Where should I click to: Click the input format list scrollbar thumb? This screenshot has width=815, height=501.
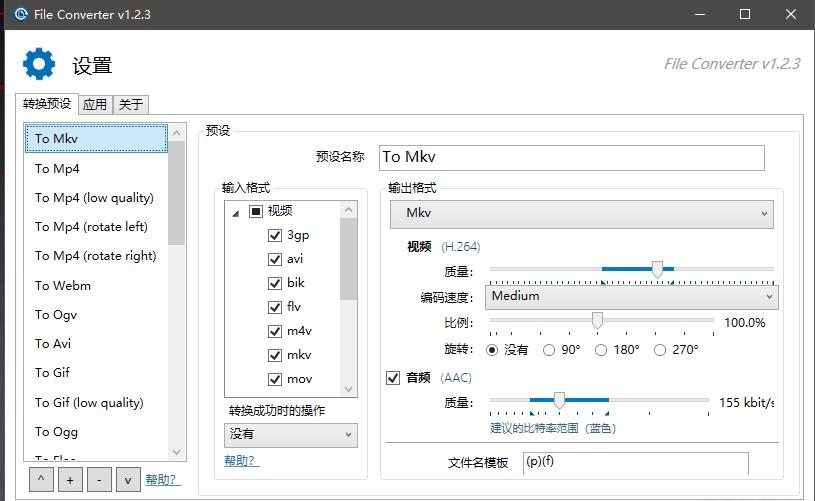pyautogui.click(x=349, y=259)
